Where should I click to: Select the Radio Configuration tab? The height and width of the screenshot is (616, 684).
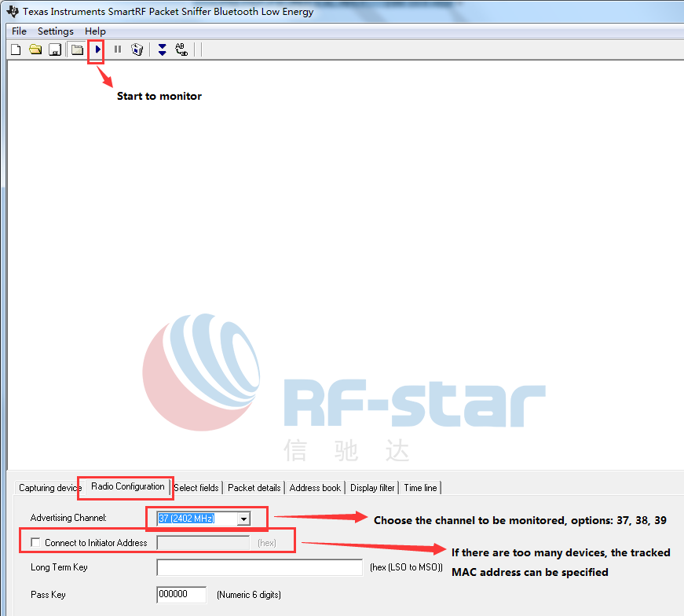coord(128,486)
